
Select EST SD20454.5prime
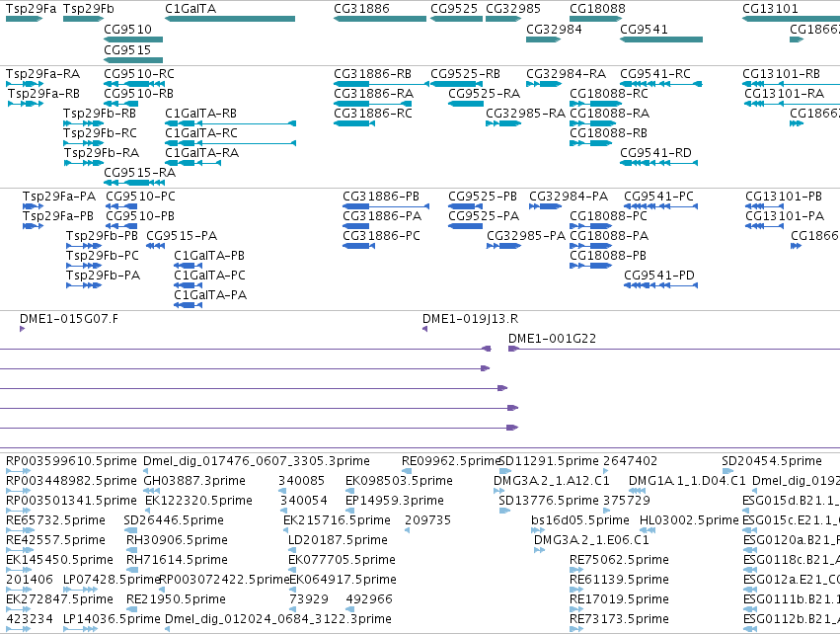(x=727, y=471)
